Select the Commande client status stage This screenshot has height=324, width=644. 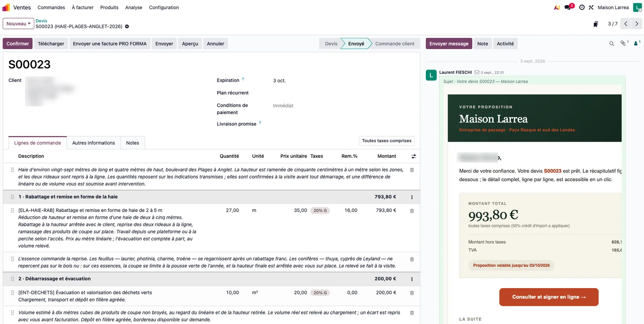point(394,43)
